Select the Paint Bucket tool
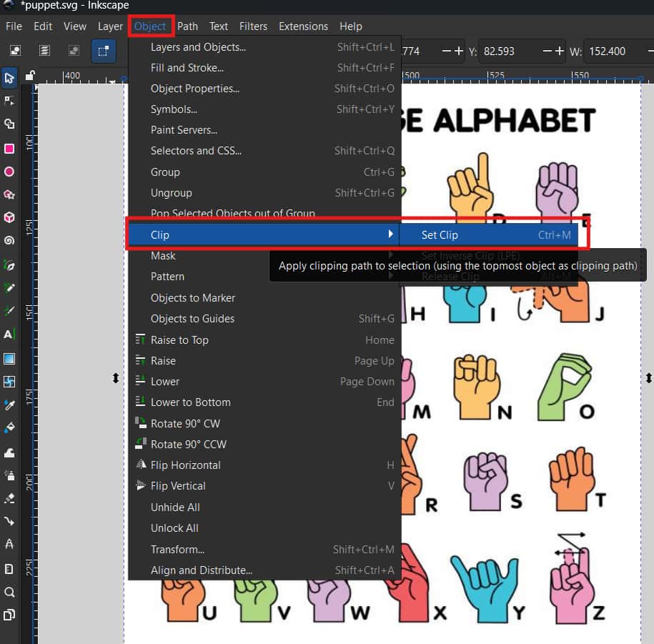The width and height of the screenshot is (654, 644). click(9, 427)
